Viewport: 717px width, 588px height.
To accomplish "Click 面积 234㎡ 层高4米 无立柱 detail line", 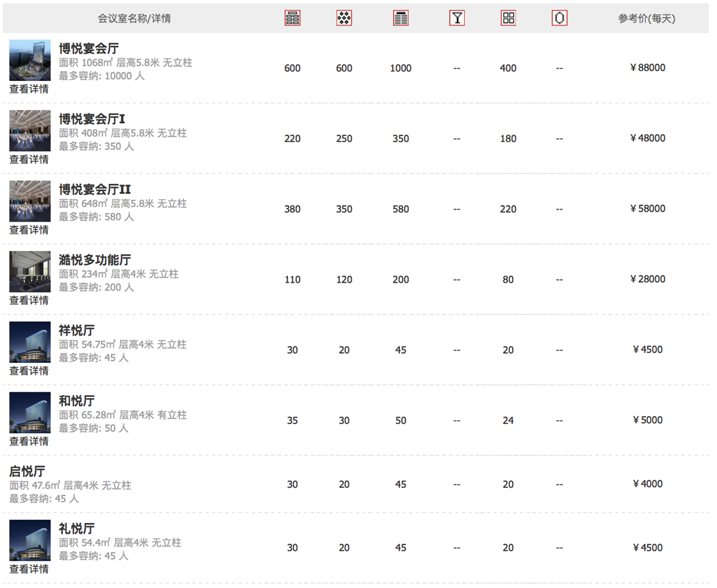I will pos(118,274).
